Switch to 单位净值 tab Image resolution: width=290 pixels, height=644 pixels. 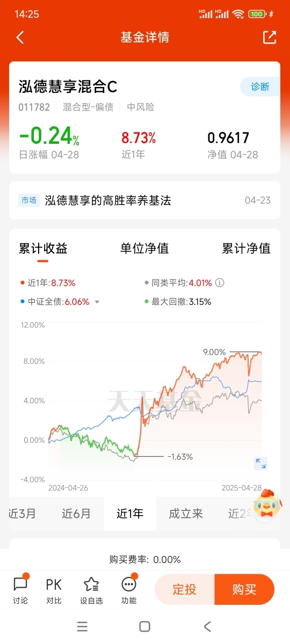tap(144, 248)
